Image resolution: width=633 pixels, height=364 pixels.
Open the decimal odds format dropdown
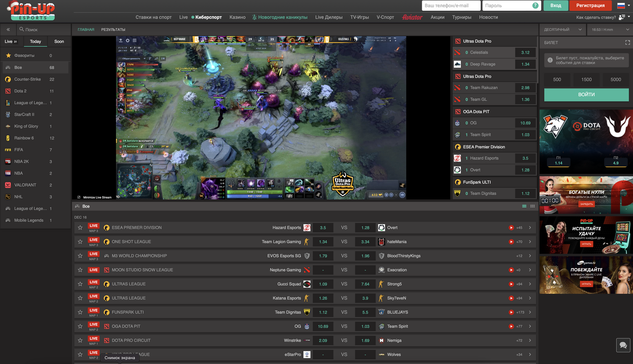tap(563, 30)
